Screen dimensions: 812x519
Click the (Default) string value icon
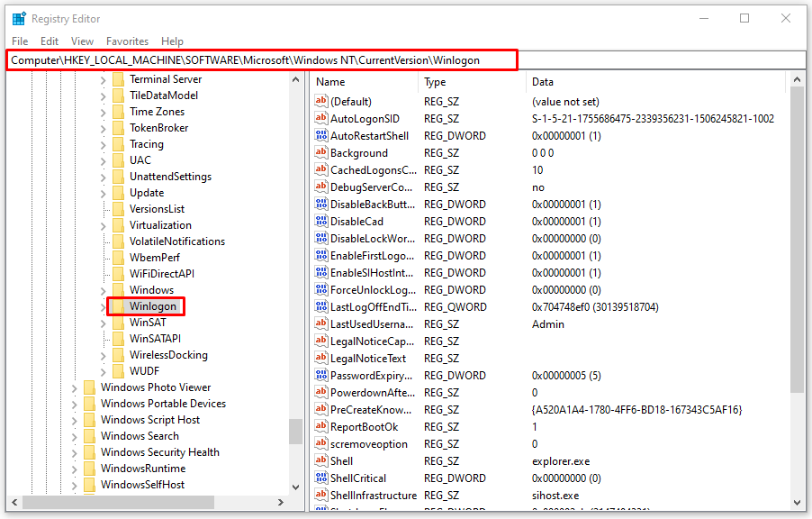point(321,101)
